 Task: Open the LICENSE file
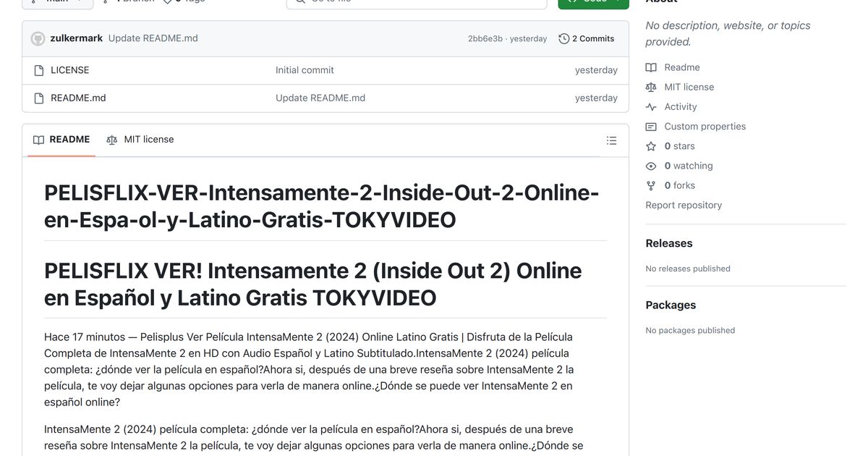[70, 70]
